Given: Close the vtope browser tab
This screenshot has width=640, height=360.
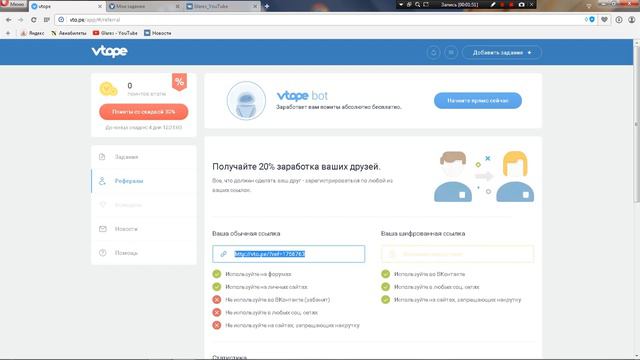Looking at the screenshot, I should [100, 7].
